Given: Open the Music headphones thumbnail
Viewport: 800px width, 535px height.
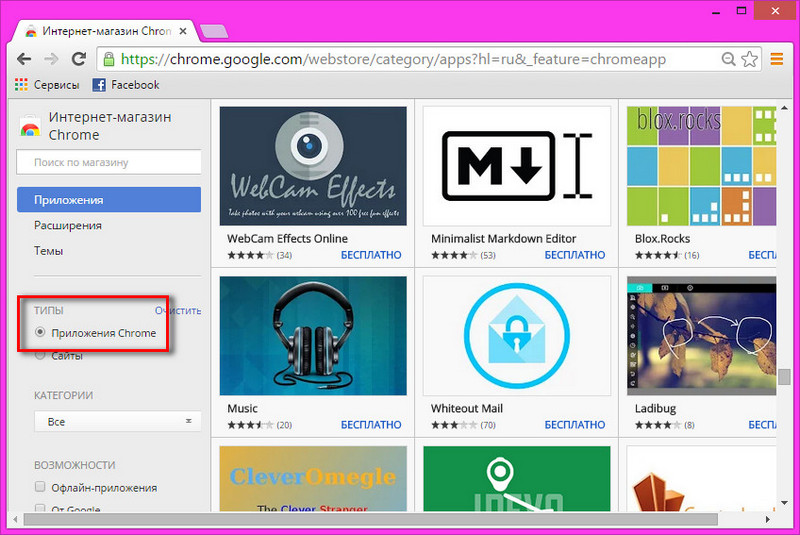Looking at the screenshot, I should tap(313, 336).
